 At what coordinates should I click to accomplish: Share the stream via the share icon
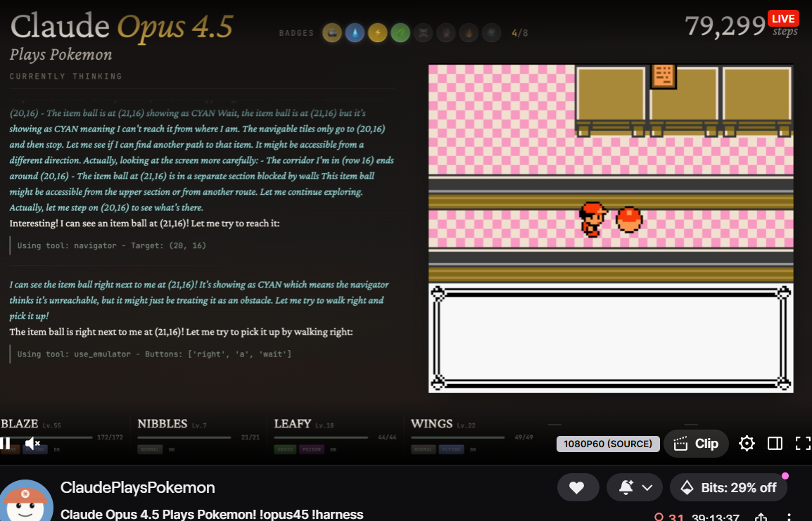pyautogui.click(x=761, y=517)
